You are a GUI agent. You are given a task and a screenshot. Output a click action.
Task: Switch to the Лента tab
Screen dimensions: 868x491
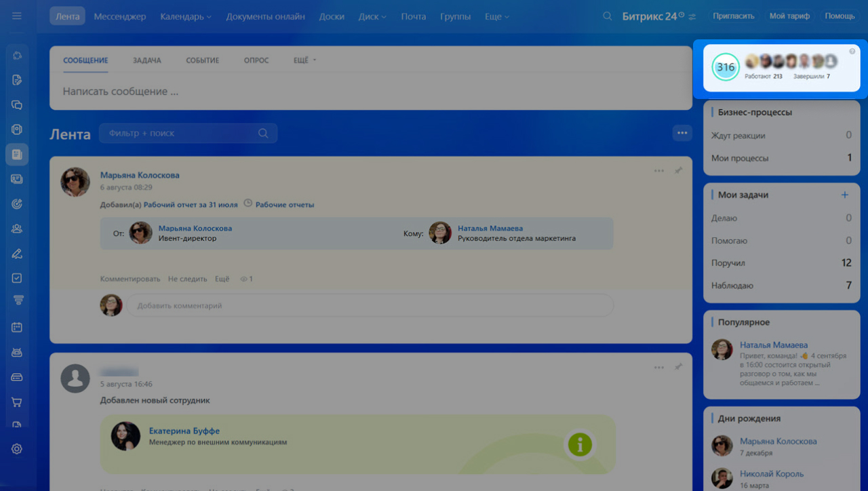pyautogui.click(x=67, y=16)
